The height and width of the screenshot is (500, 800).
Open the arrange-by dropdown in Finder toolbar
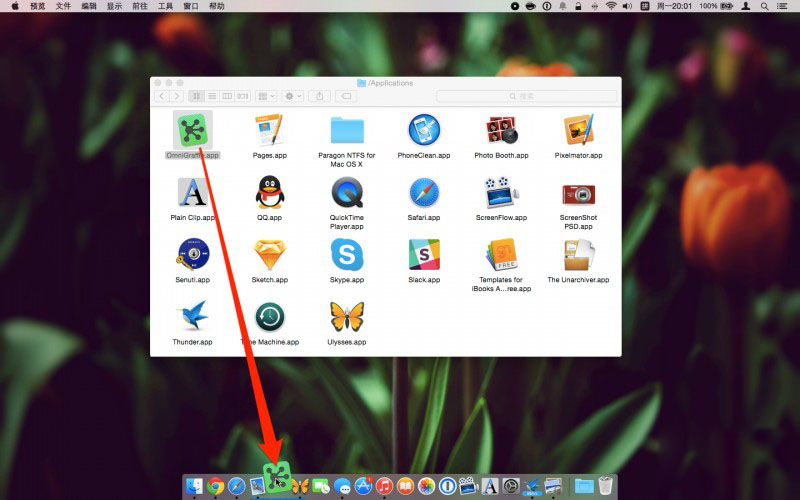click(266, 96)
